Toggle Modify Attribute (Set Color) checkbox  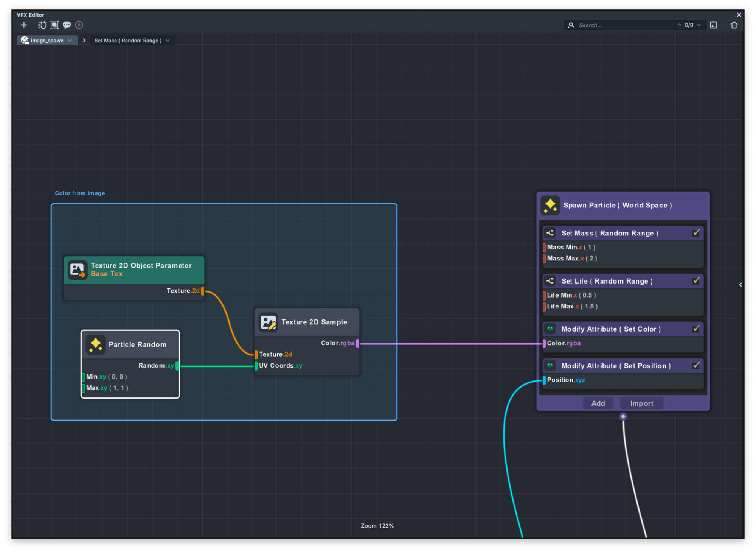[696, 329]
